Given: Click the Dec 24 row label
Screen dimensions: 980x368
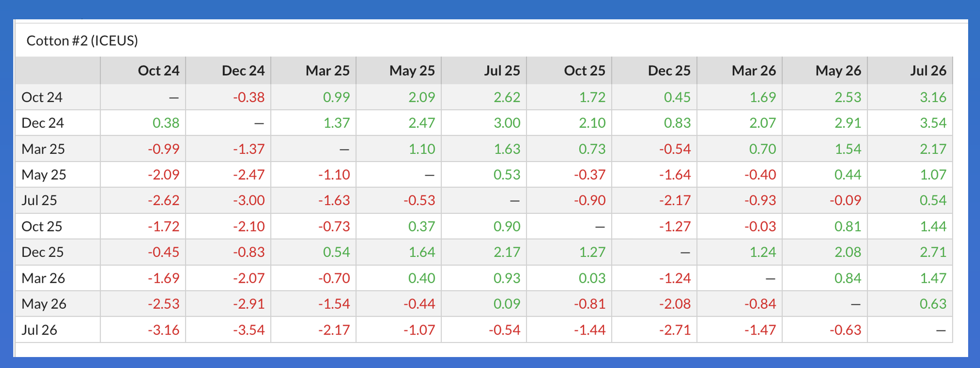Looking at the screenshot, I should pyautogui.click(x=43, y=123).
